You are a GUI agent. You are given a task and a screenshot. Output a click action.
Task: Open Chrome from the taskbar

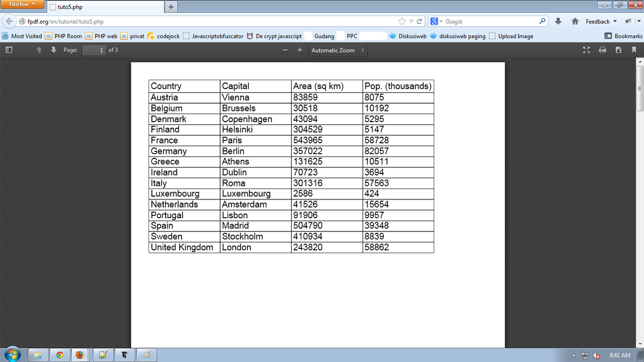(x=59, y=355)
